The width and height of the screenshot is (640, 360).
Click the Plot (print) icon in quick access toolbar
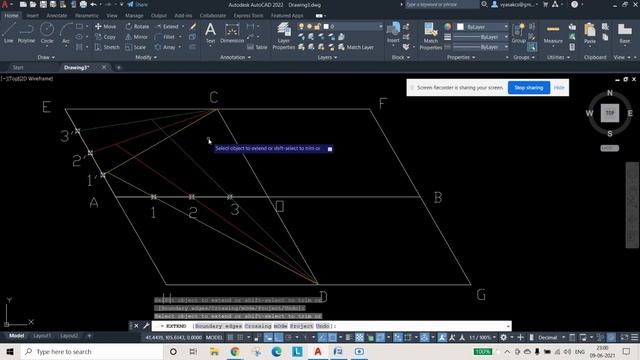[x=83, y=4]
